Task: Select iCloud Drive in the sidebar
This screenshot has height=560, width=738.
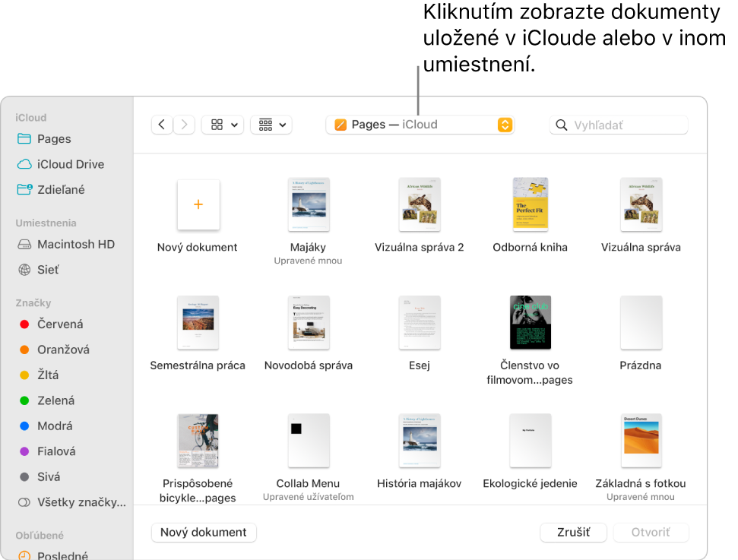Action: click(x=60, y=164)
